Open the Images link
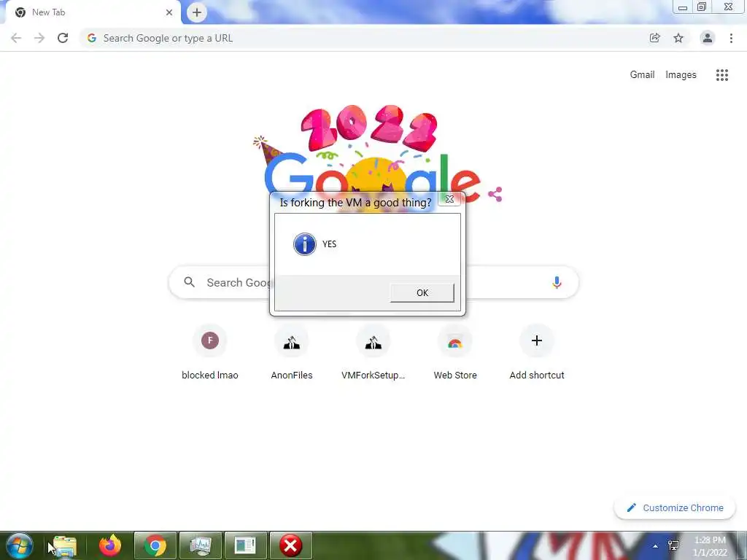747x560 pixels. [681, 75]
